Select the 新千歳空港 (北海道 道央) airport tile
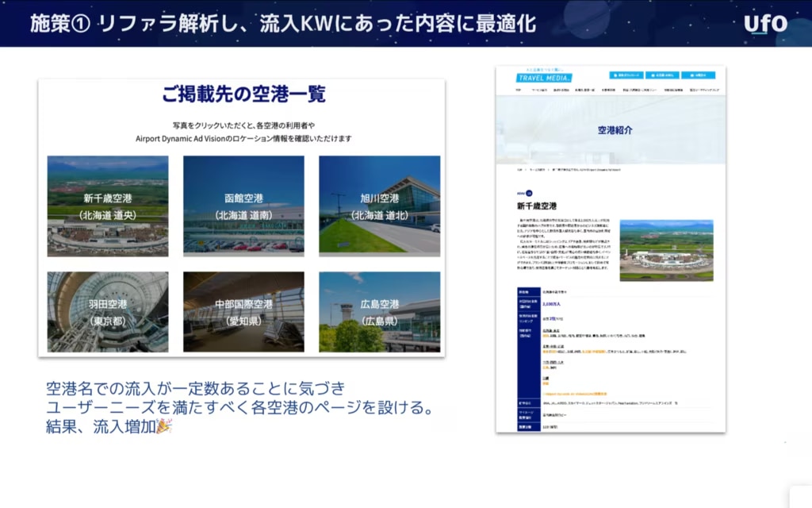 click(107, 206)
